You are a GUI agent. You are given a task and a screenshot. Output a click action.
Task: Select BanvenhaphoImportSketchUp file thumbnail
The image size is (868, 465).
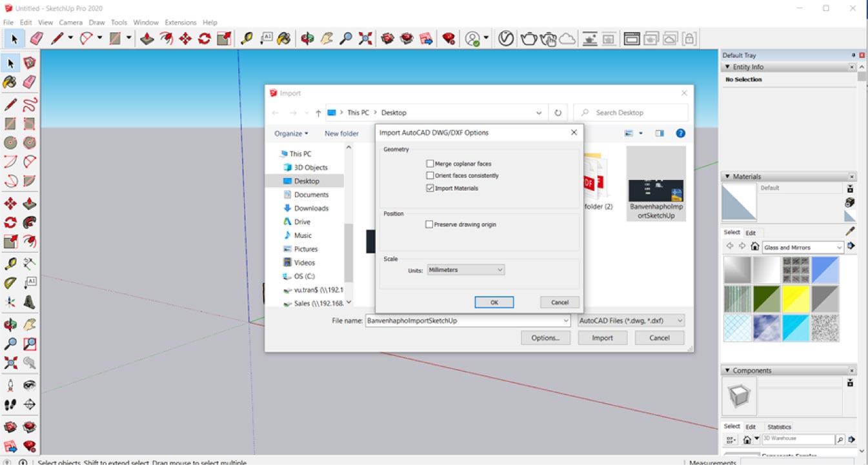656,183
